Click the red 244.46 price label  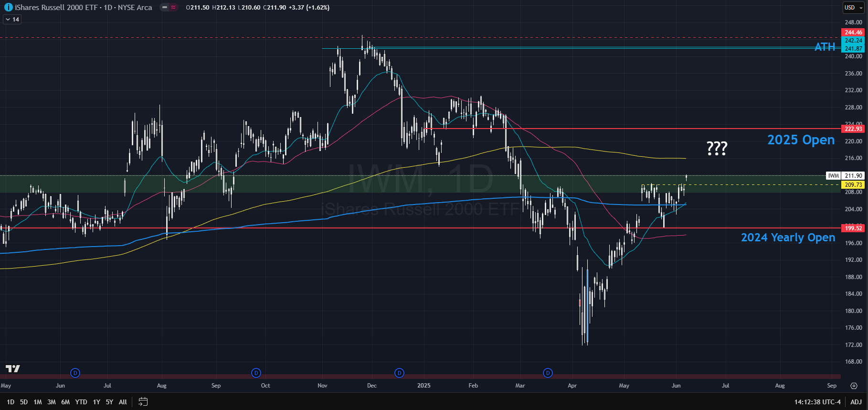(853, 32)
